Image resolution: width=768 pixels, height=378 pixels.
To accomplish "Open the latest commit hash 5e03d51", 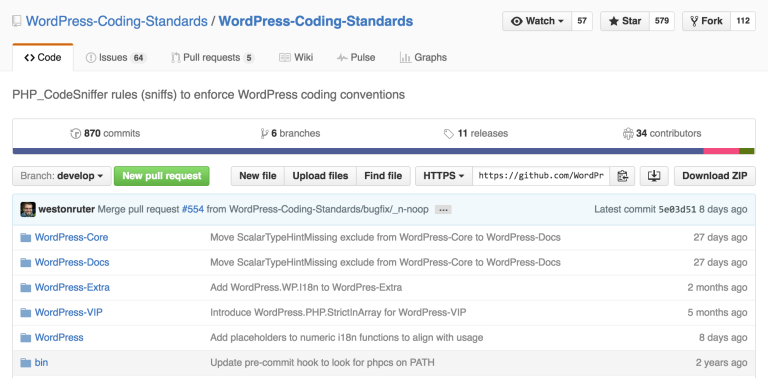I will [677, 210].
